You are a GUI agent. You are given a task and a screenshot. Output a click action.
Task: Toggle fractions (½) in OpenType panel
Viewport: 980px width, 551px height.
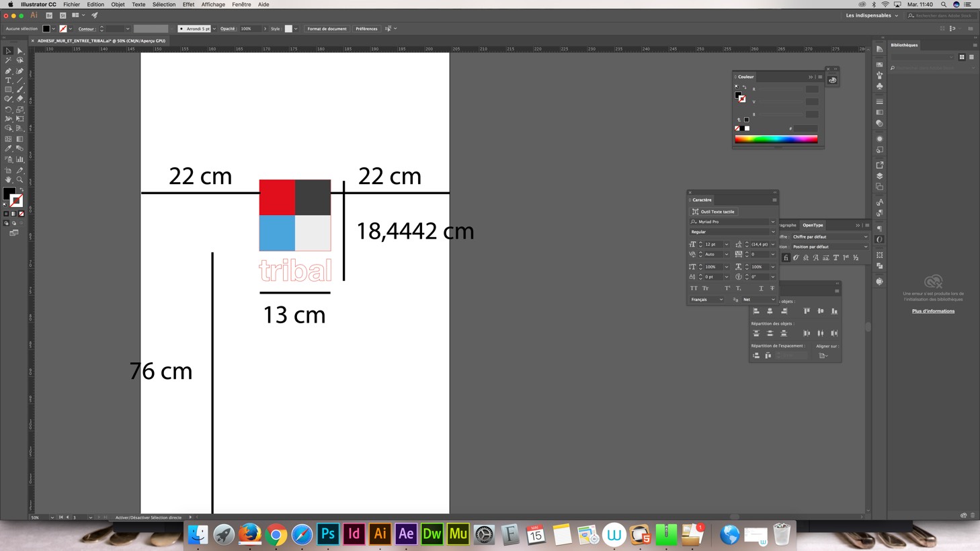[856, 257]
